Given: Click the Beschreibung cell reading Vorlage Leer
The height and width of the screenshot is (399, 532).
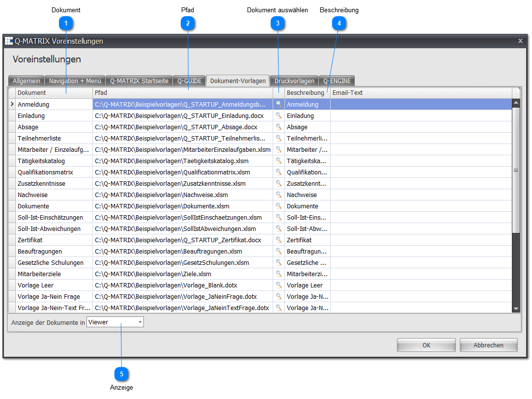Looking at the screenshot, I should pos(308,285).
